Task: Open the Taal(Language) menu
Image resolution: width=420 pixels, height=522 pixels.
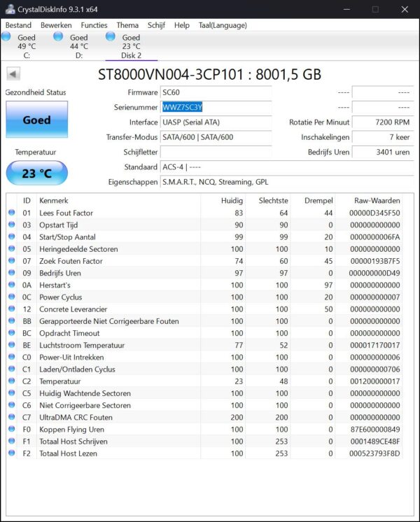Action: coord(223,25)
